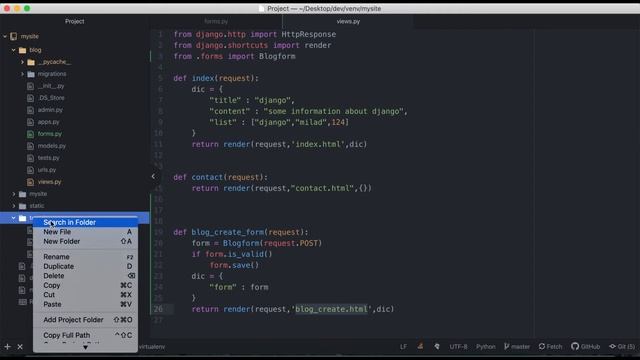Image resolution: width=640 pixels, height=360 pixels.
Task: Click LF line ending in status bar
Action: (403, 347)
